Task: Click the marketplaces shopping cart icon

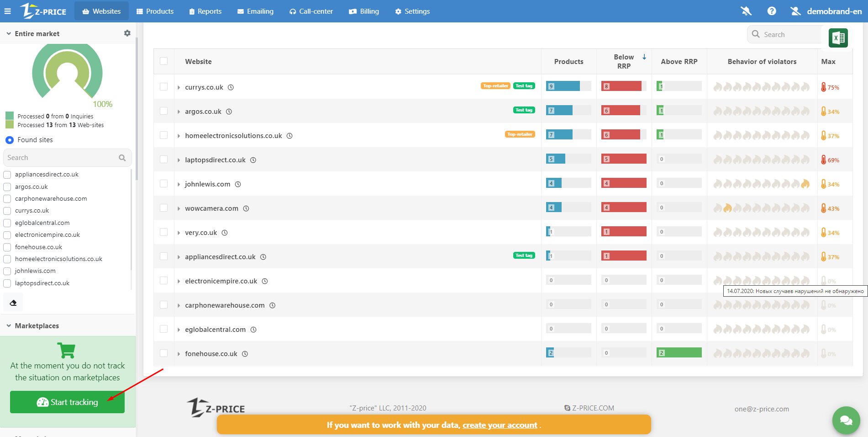Action: tap(67, 350)
